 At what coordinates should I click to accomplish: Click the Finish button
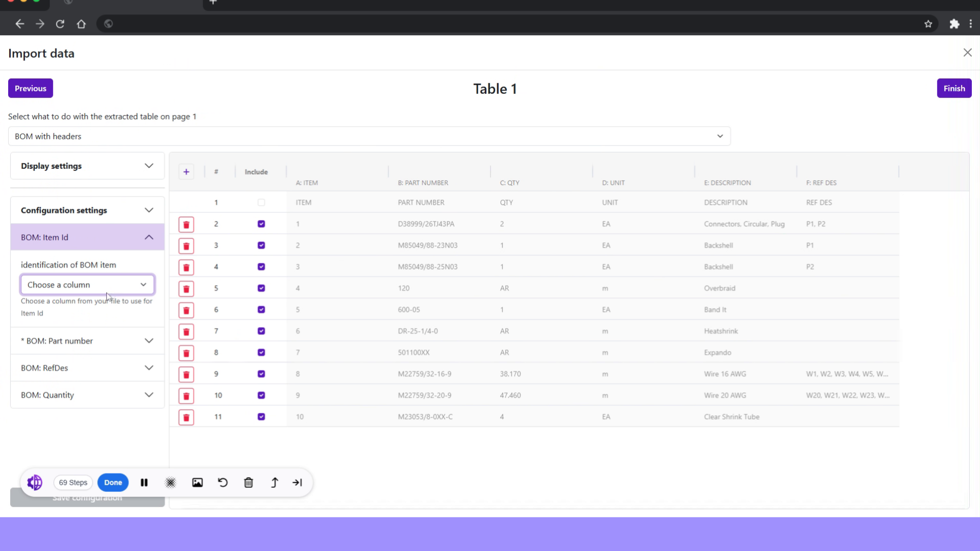pyautogui.click(x=954, y=88)
